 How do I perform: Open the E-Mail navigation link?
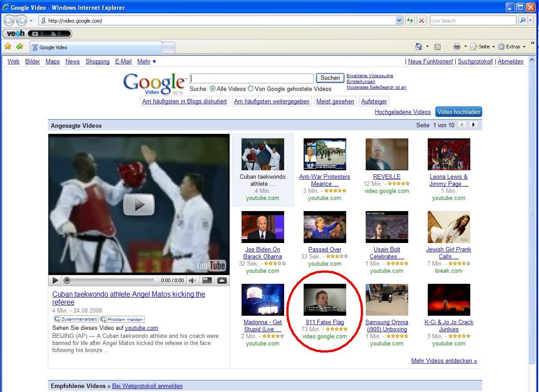[123, 61]
